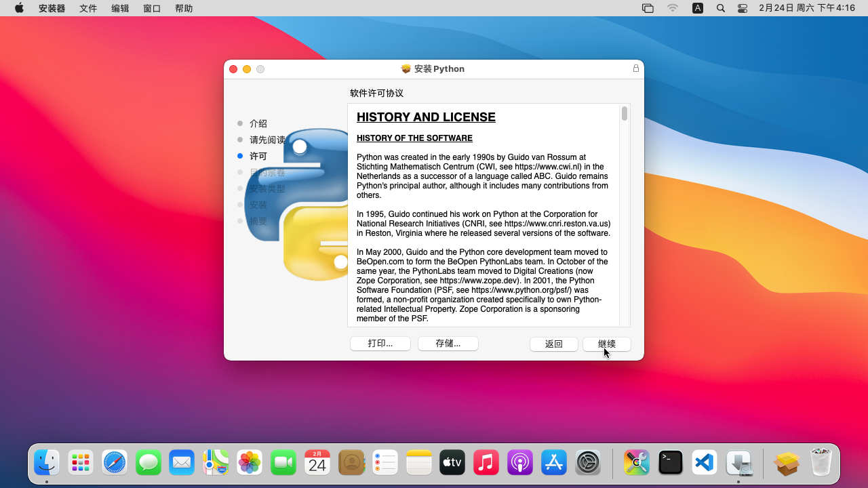Open System Preferences gear in dock
The width and height of the screenshot is (868, 488).
click(x=588, y=463)
